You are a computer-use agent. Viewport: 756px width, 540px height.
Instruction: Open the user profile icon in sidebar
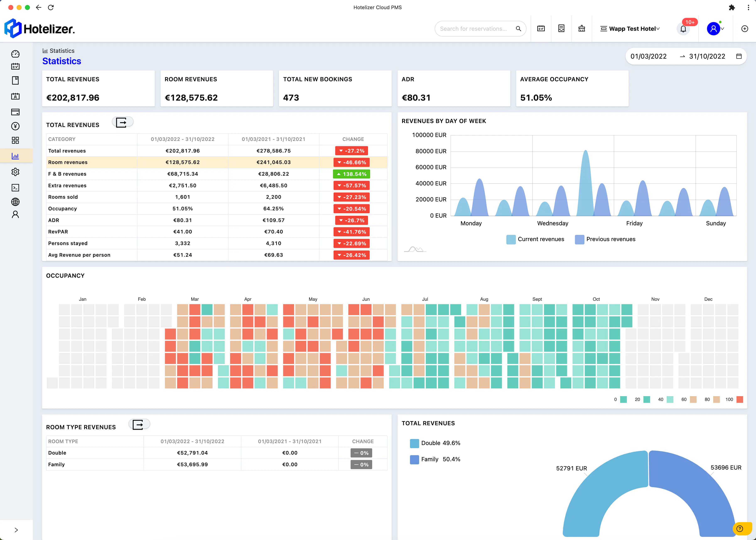tap(15, 215)
